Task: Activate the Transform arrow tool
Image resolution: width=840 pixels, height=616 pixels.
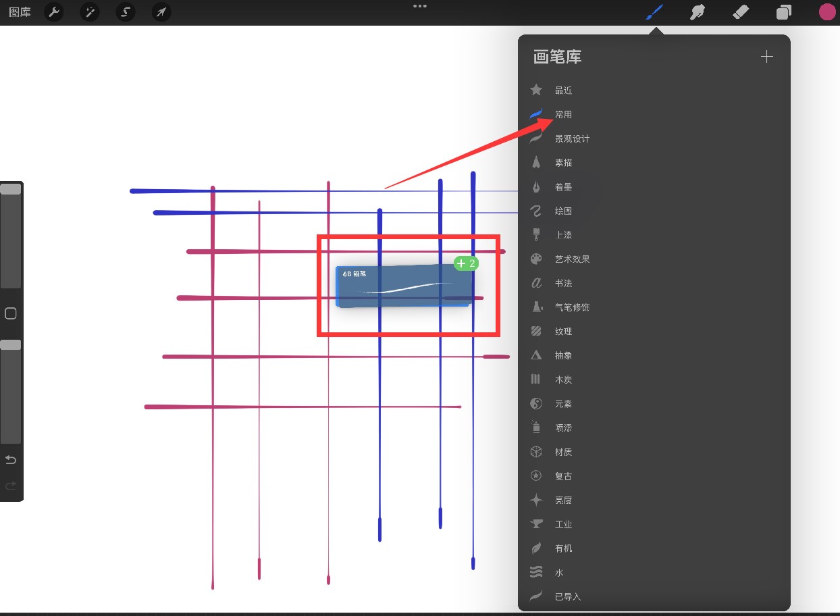Action: coord(161,12)
